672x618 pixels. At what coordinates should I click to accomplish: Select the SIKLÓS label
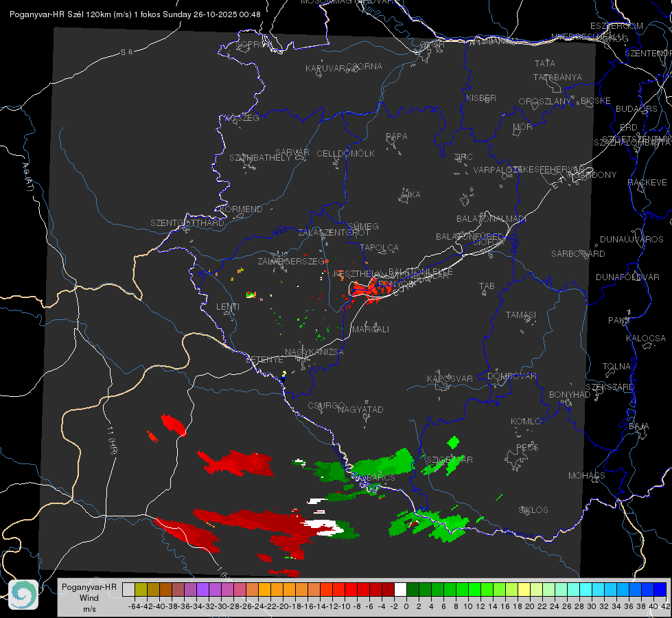533,510
